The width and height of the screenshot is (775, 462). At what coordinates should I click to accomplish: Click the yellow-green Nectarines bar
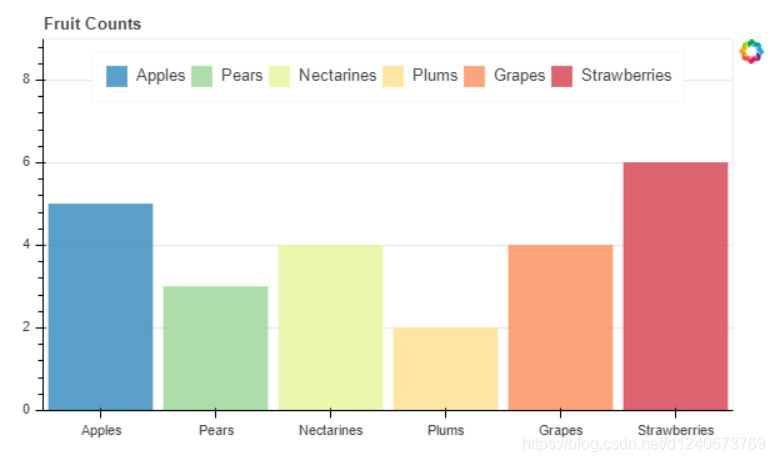coord(330,327)
